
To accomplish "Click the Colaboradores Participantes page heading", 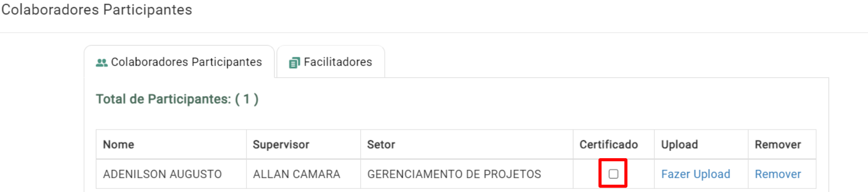I will 97,10.
